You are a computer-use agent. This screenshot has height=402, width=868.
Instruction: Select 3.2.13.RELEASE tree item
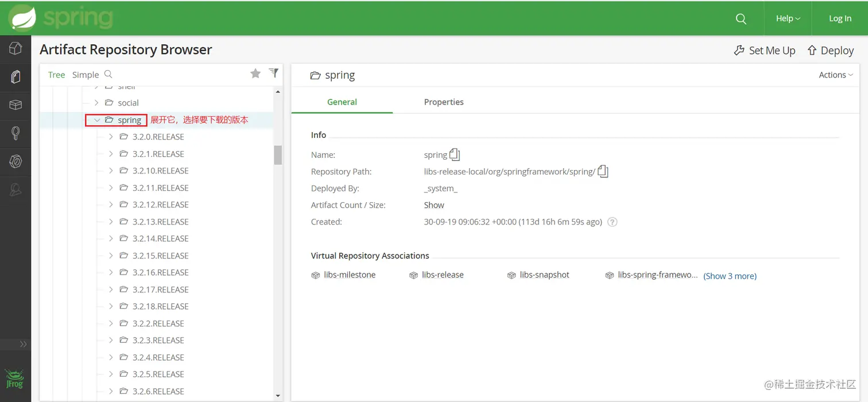click(x=161, y=222)
